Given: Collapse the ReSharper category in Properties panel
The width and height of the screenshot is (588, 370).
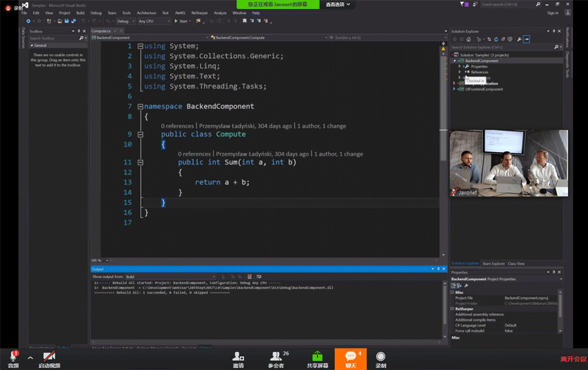Looking at the screenshot, I should click(452, 309).
